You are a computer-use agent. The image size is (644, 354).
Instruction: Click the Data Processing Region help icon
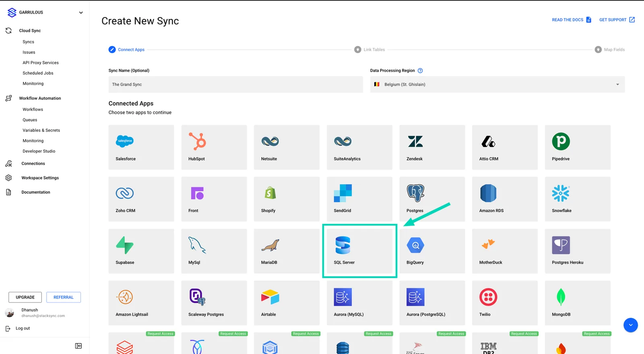(x=420, y=70)
